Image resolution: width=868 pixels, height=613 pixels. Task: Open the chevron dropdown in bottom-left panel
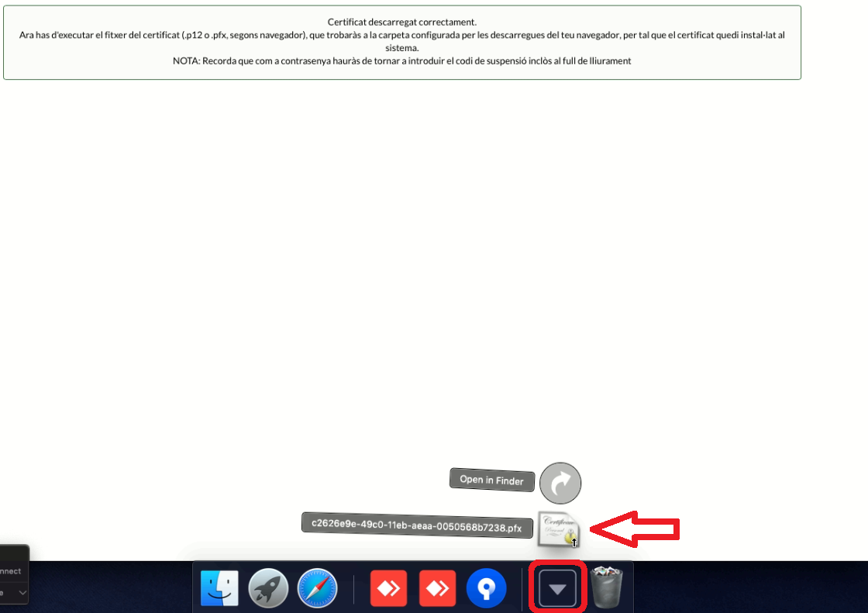pos(22,593)
